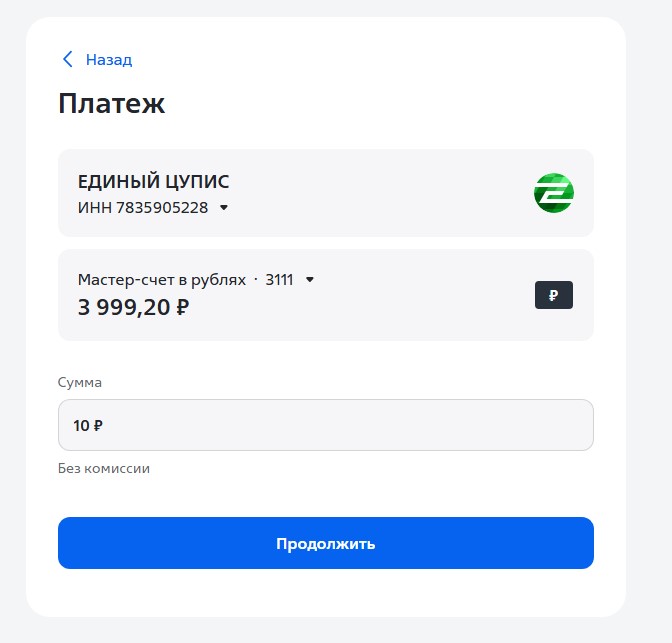672x643 pixels.
Task: Select the ЕДИНЫЙ ЦУПИС recipient name
Action: click(153, 182)
